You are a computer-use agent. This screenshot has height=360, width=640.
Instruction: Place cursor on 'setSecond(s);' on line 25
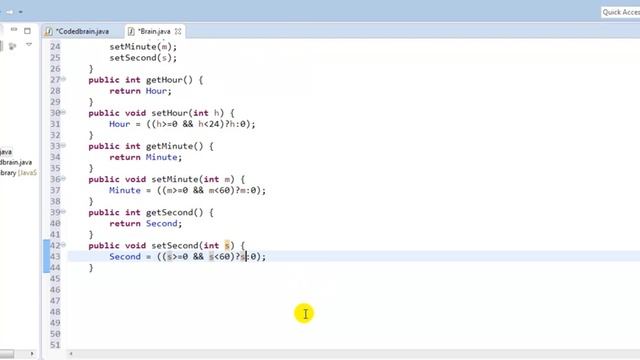pos(143,58)
